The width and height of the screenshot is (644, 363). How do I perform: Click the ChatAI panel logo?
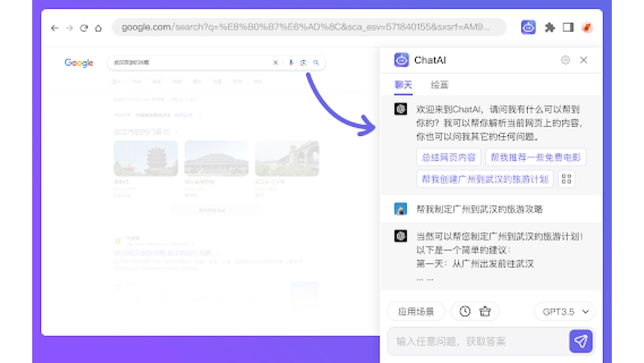pos(401,60)
